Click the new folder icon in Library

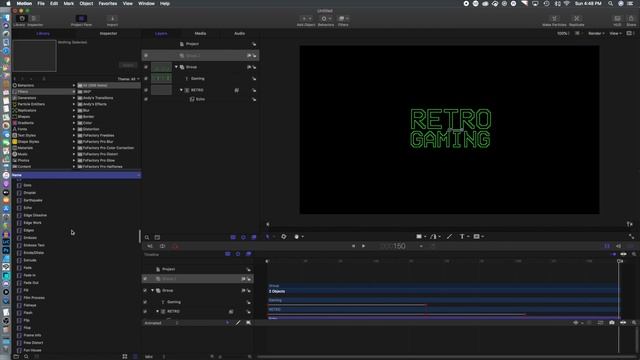pyautogui.click(x=16, y=356)
